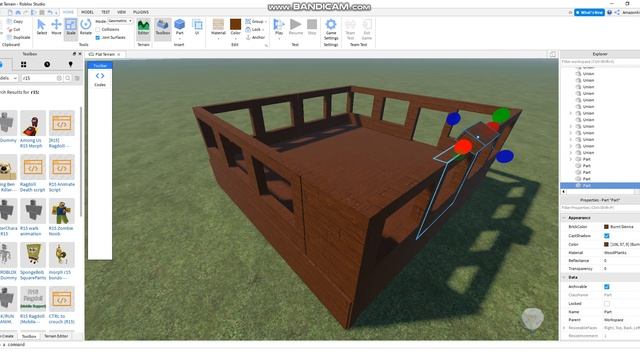Activate the Move tool
The height and width of the screenshot is (360, 640).
[56, 27]
